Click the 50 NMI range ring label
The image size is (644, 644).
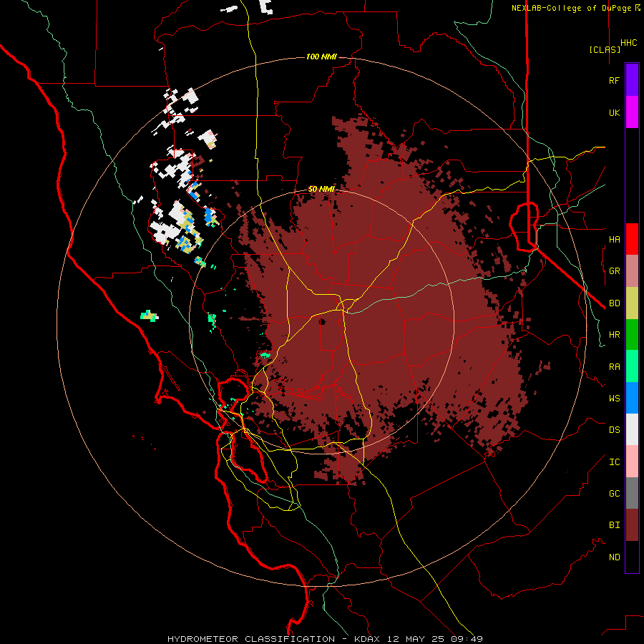tap(321, 190)
